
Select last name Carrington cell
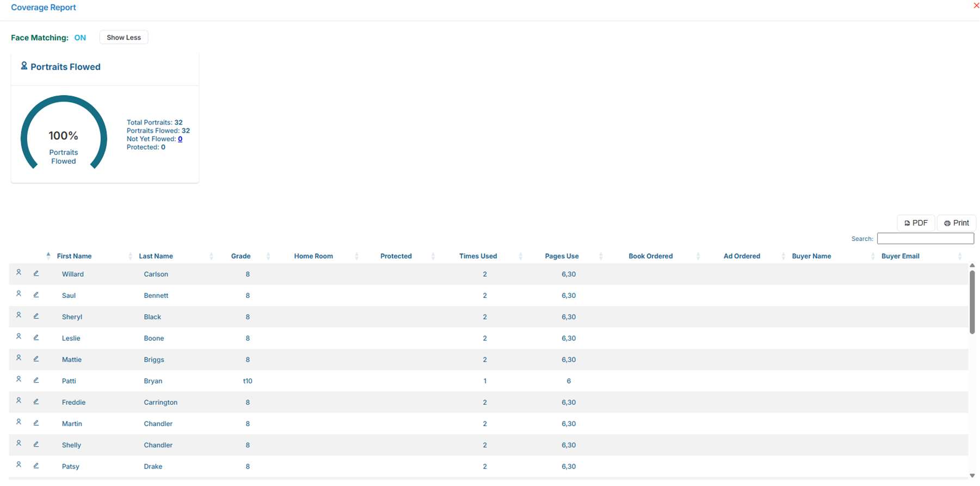161,402
